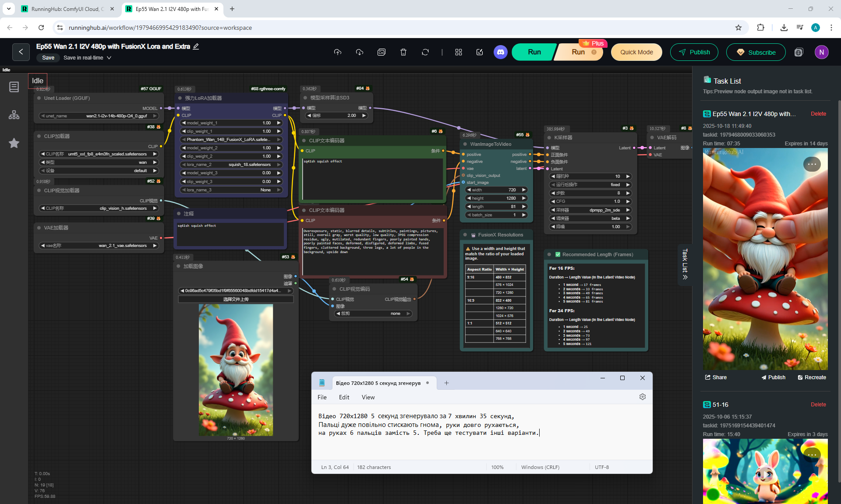The height and width of the screenshot is (504, 841).
Task: Toggle collapse dot on WanImageToVideo node
Action: coord(465,144)
